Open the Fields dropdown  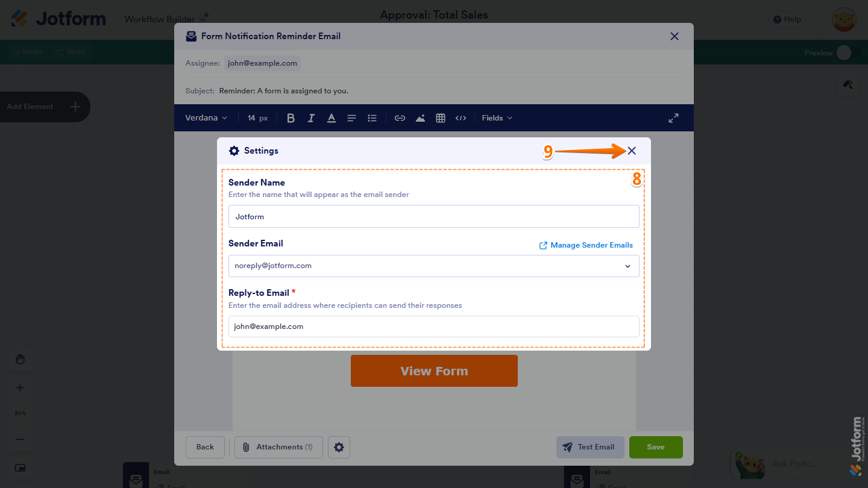(x=497, y=118)
